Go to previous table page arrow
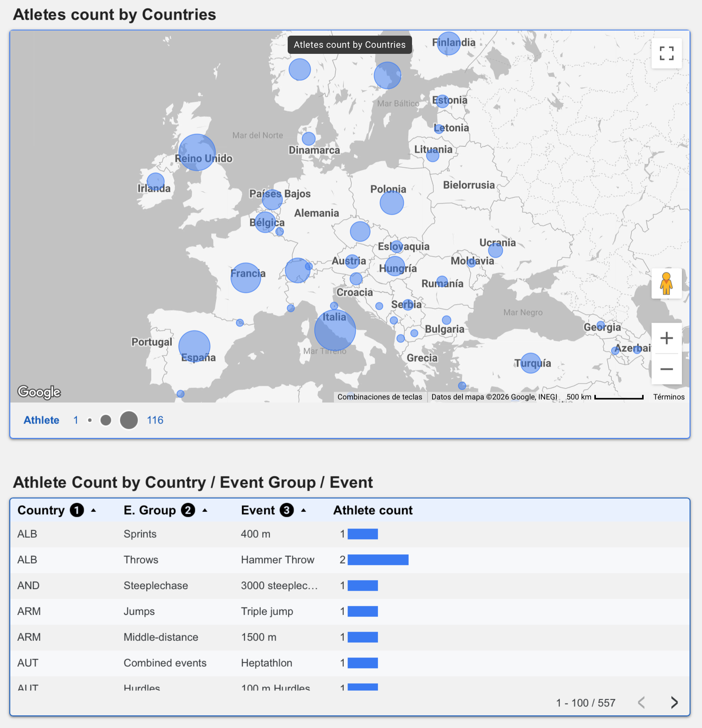Image resolution: width=702 pixels, height=728 pixels. click(x=641, y=703)
